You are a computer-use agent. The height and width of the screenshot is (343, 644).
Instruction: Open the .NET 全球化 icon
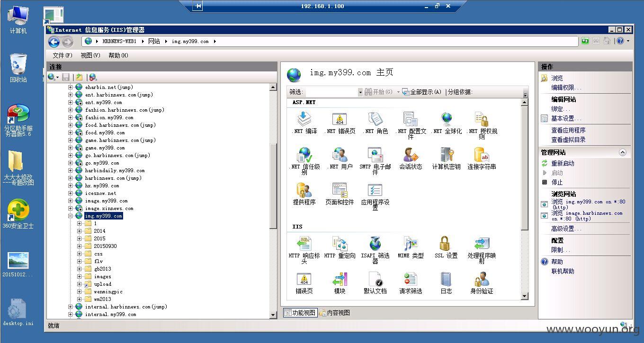coord(446,123)
